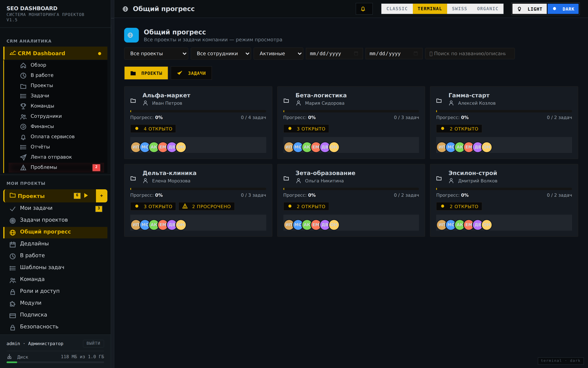The height and width of the screenshot is (368, 588).
Task: Open the second date picker calendar
Action: coord(416,54)
